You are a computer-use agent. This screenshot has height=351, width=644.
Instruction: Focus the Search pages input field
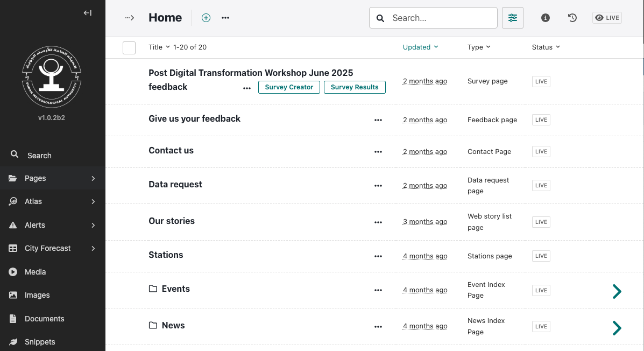pos(433,18)
